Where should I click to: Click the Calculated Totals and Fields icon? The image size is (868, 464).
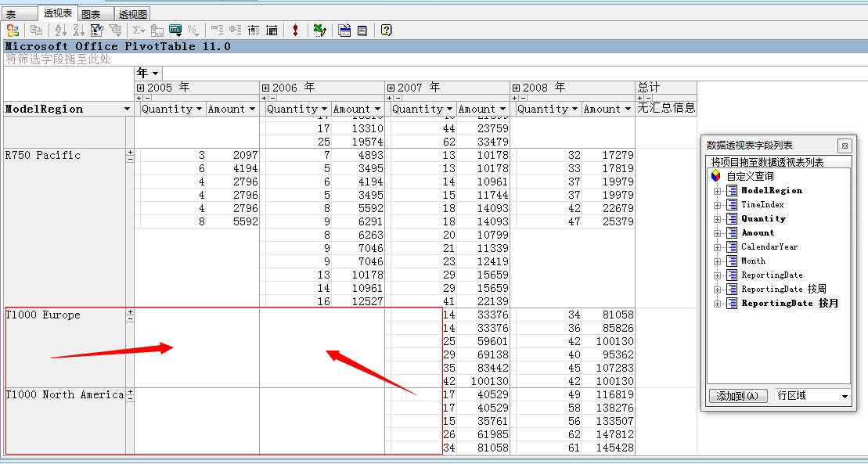pyautogui.click(x=175, y=31)
